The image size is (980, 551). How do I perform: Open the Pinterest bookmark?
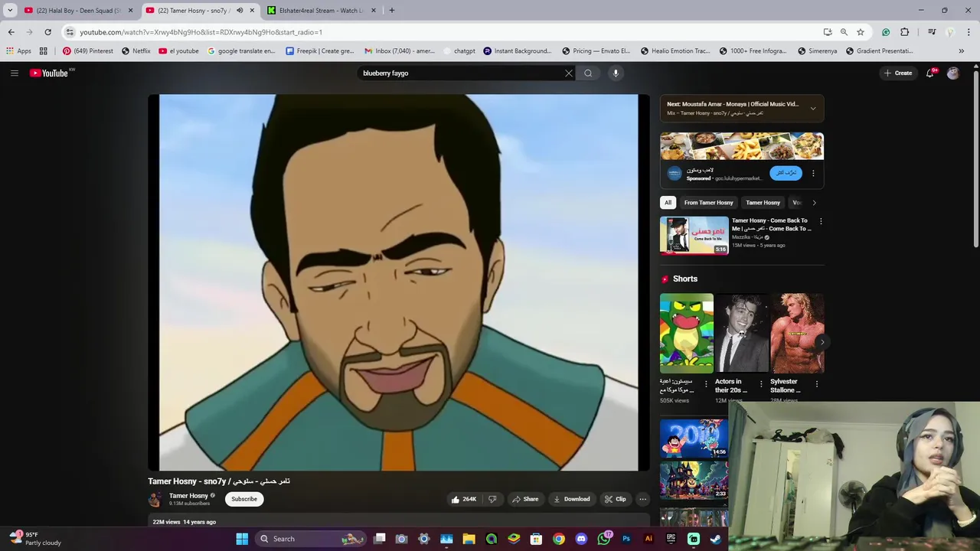click(87, 51)
